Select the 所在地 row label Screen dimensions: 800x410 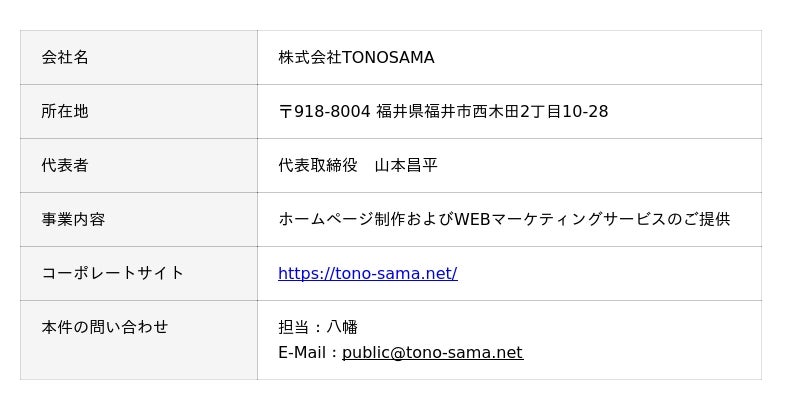pyautogui.click(x=65, y=111)
